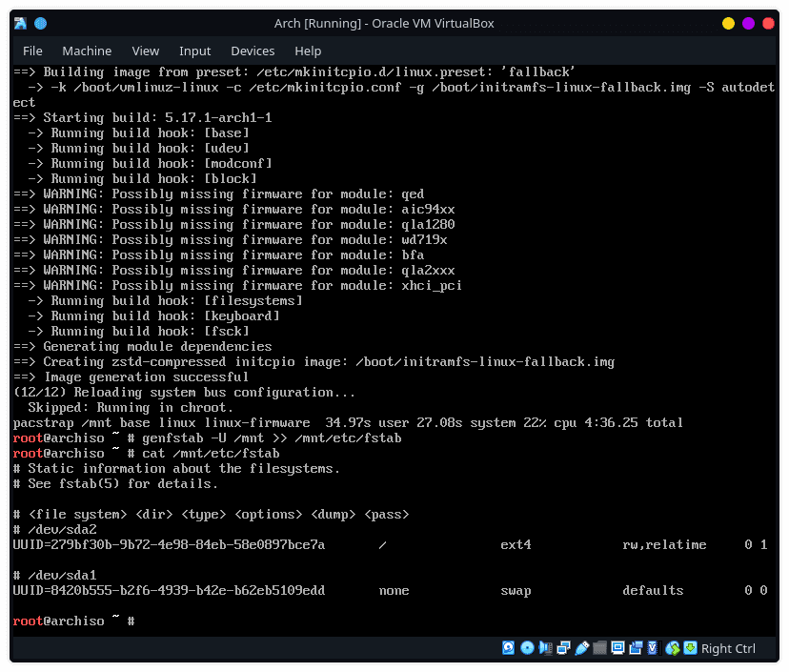Click the network adapters status icon
The height and width of the screenshot is (672, 789).
563,648
